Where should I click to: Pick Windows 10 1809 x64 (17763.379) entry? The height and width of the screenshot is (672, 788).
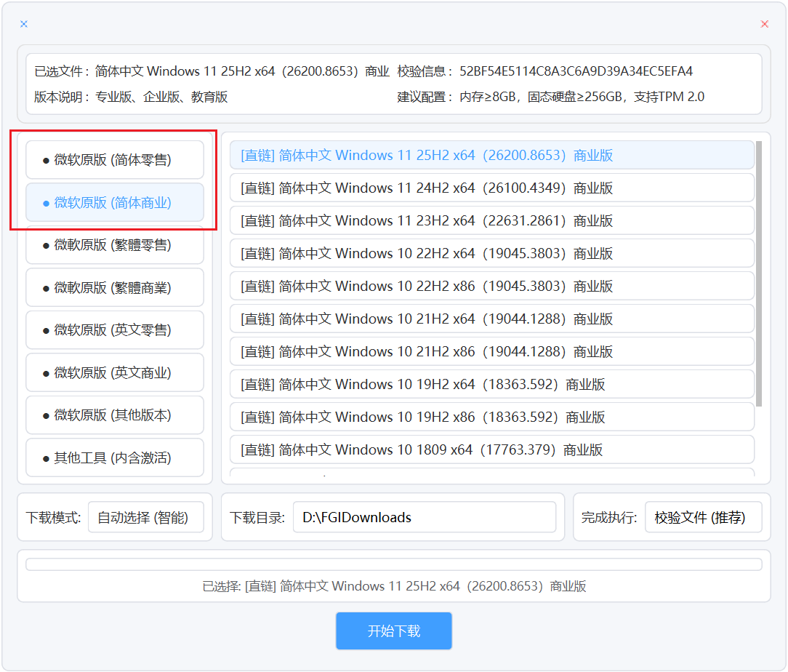click(x=492, y=449)
